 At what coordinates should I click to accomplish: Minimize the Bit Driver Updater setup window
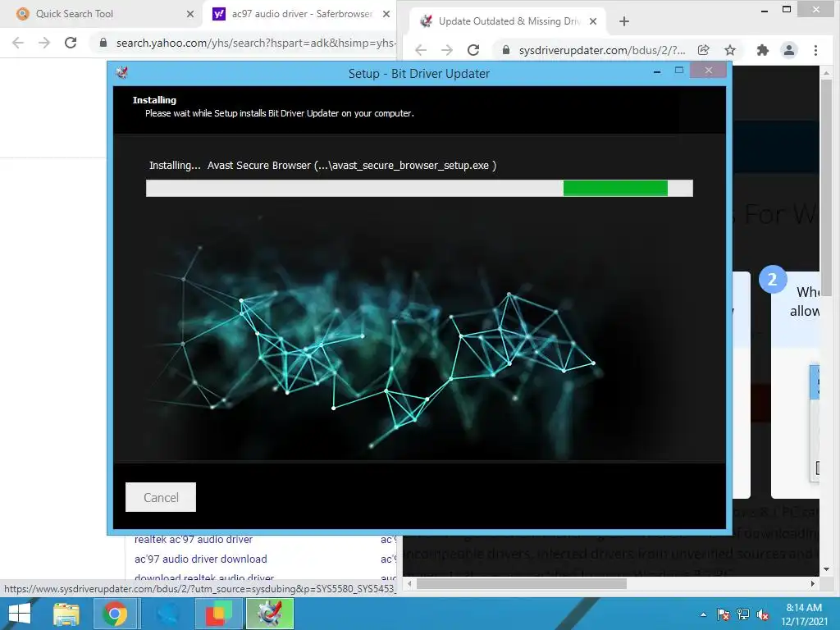coord(657,71)
